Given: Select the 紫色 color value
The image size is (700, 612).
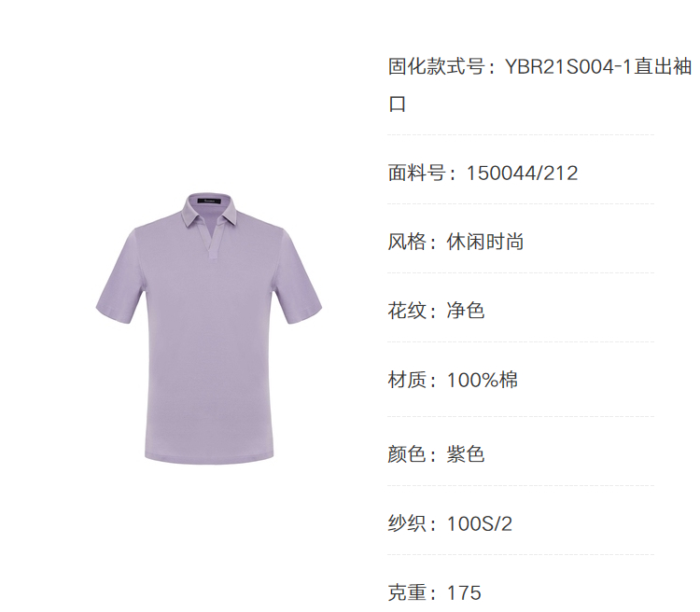Looking at the screenshot, I should 466,454.
